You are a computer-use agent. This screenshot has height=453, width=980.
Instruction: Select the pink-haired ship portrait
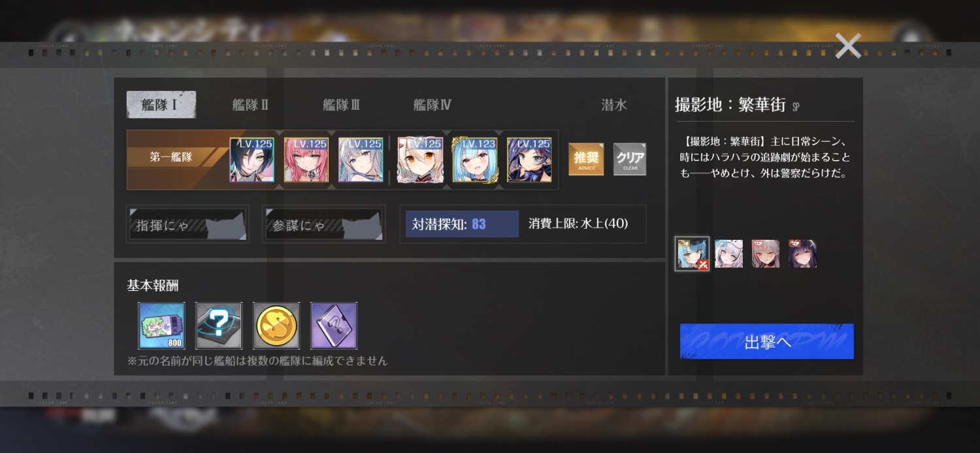coord(306,159)
